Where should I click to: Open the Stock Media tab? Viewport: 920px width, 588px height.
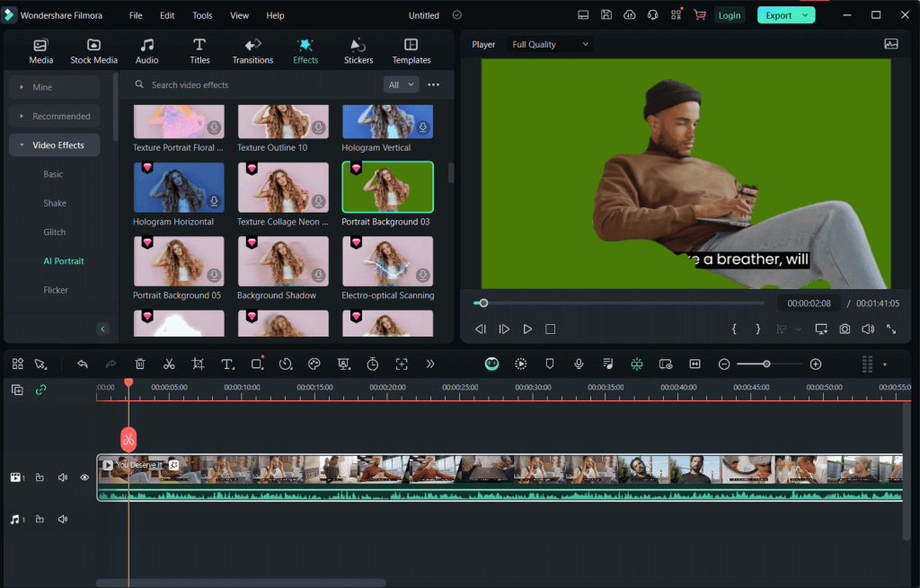point(93,51)
